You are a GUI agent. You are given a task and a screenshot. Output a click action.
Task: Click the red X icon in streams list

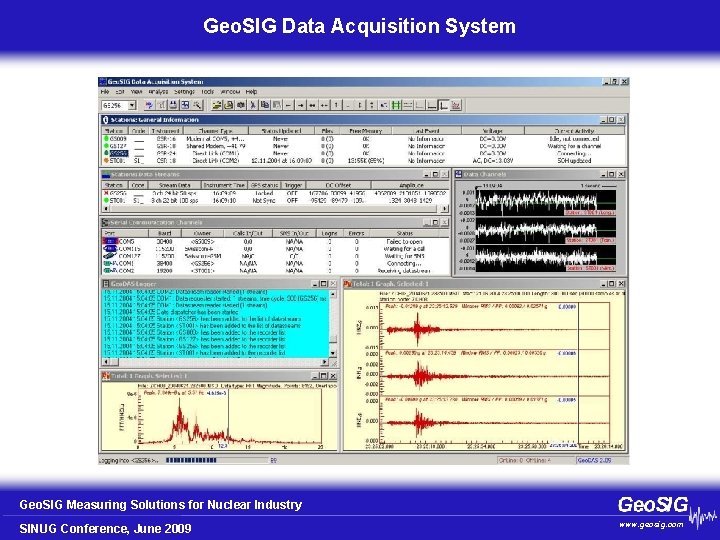(107, 193)
